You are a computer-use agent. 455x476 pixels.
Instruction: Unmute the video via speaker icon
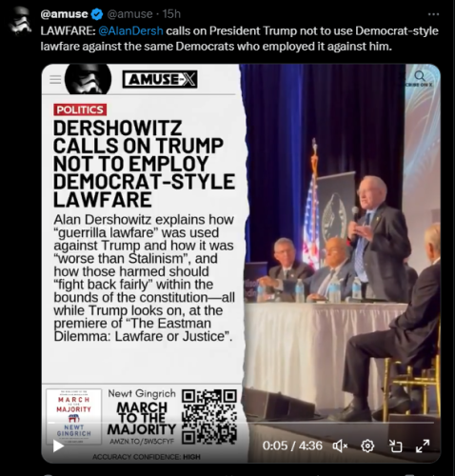pyautogui.click(x=340, y=446)
